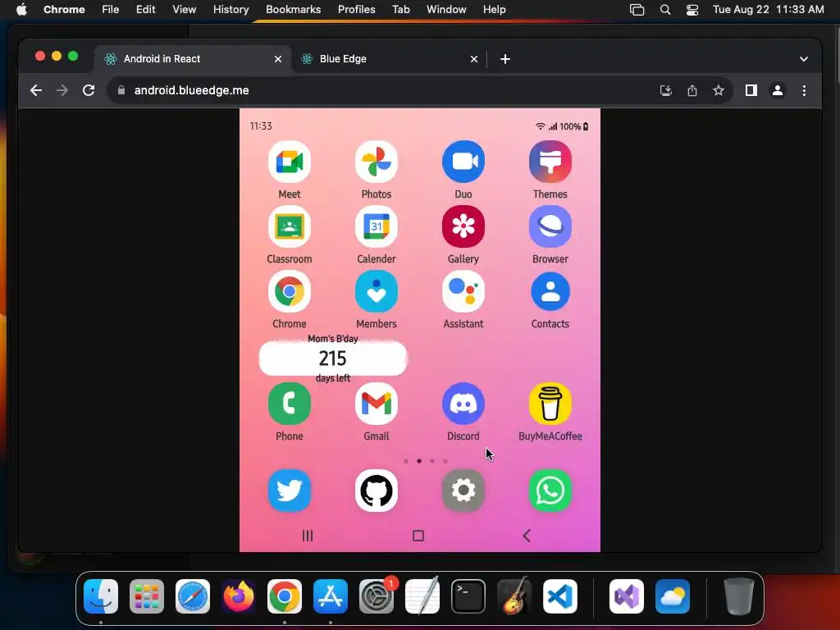Viewport: 840px width, 630px height.
Task: Toggle the Chrome side panel
Action: tap(751, 90)
